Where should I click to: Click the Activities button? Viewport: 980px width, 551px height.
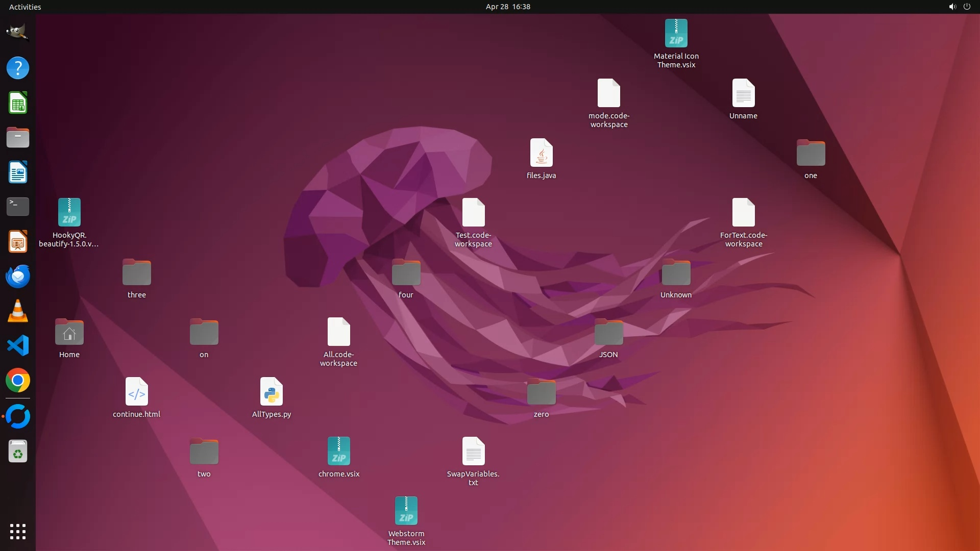[x=25, y=7]
